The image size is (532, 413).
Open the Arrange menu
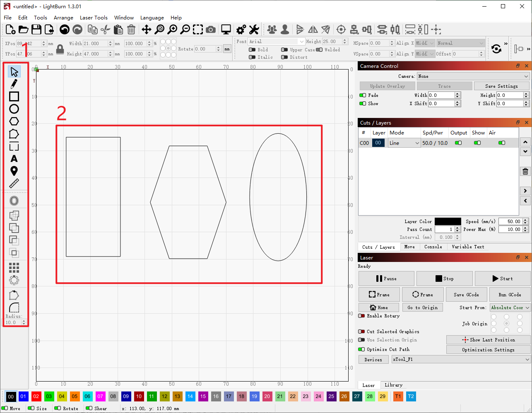63,17
